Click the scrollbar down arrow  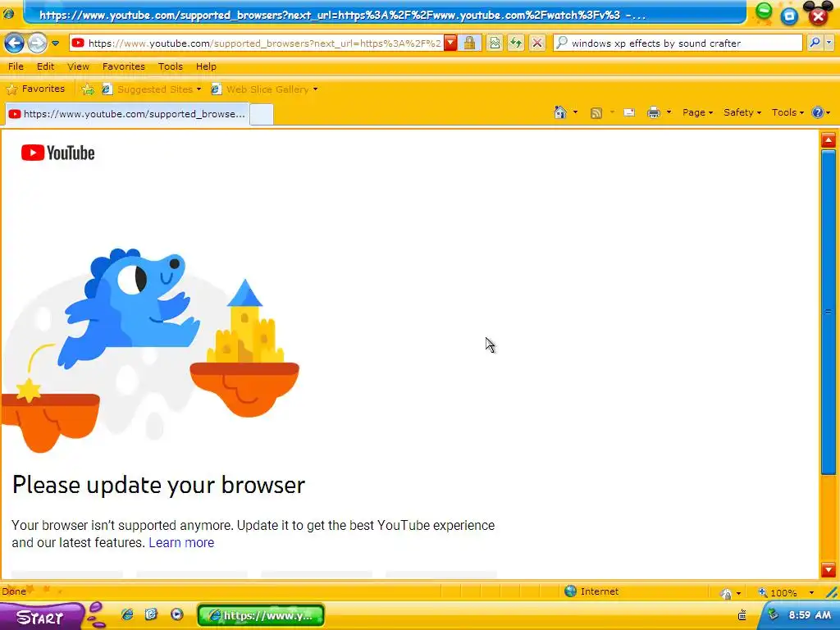pos(829,569)
